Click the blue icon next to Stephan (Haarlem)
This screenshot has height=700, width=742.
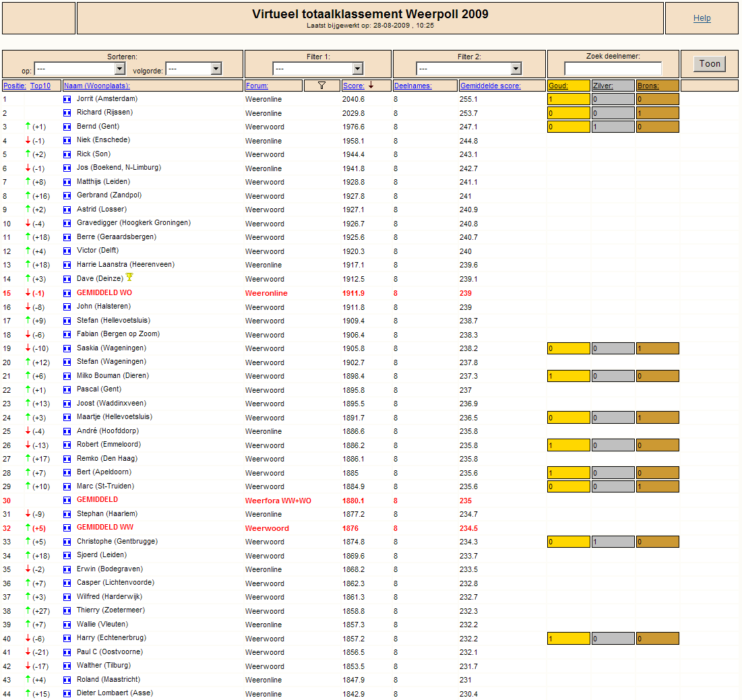(67, 514)
